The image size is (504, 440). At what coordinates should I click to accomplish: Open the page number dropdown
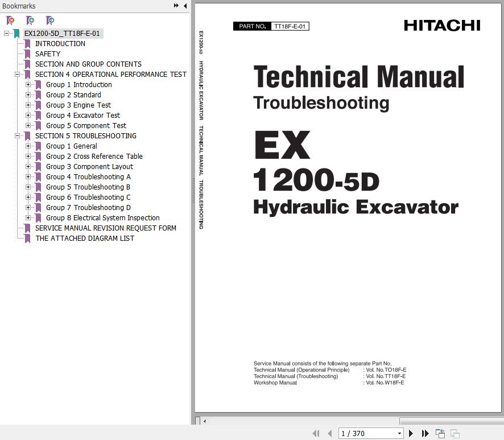click(x=400, y=434)
